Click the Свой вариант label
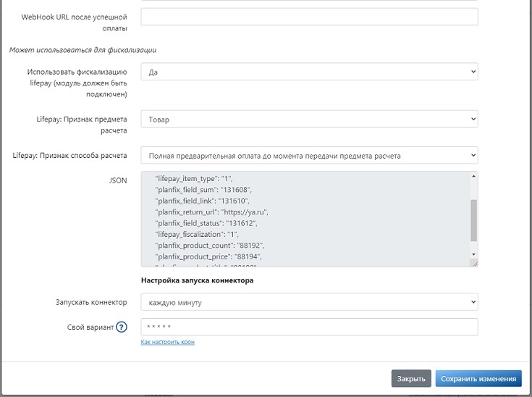 [x=90, y=327]
